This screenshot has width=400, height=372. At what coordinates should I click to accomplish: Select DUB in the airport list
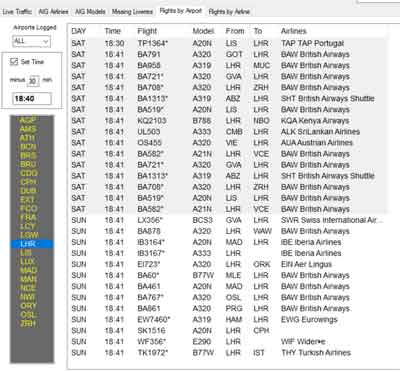(x=28, y=191)
